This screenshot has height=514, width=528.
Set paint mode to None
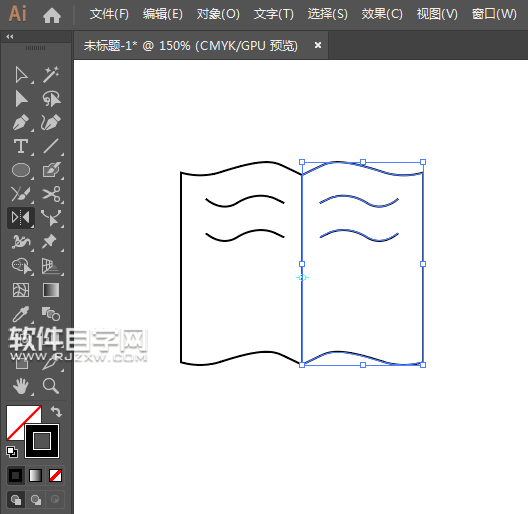(x=55, y=476)
